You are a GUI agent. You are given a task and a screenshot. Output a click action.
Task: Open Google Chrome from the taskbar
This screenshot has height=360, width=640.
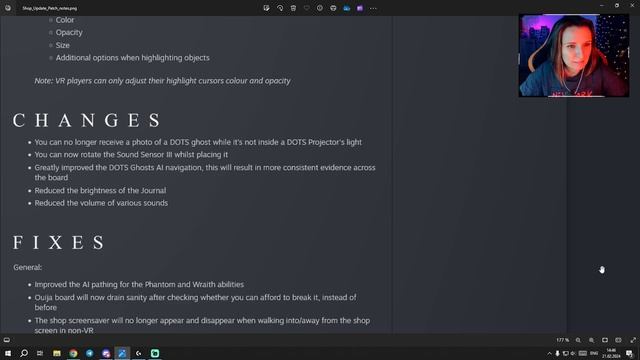(73, 353)
